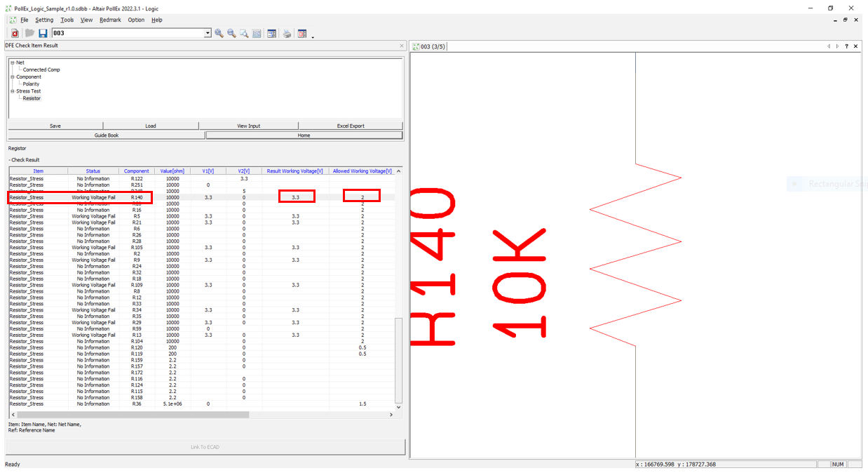The height and width of the screenshot is (473, 868).
Task: Open the sheet selector dropdown showing 003
Action: pyautogui.click(x=208, y=33)
